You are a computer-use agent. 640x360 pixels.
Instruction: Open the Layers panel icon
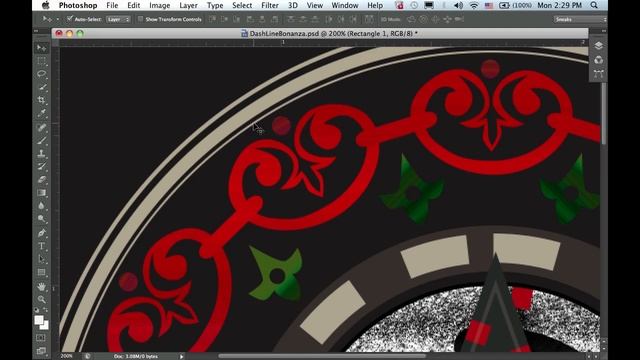click(x=598, y=46)
